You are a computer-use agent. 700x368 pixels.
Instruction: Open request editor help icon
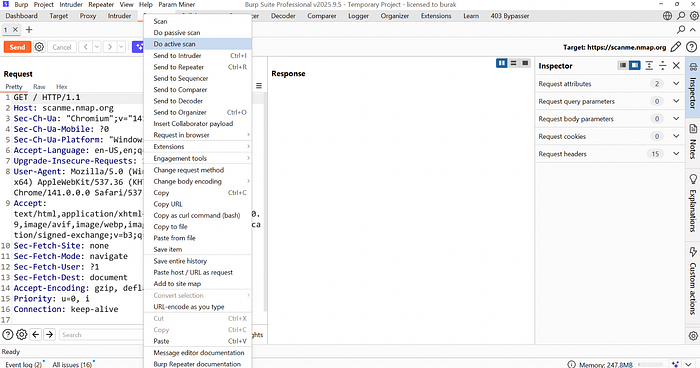pyautogui.click(x=8, y=335)
